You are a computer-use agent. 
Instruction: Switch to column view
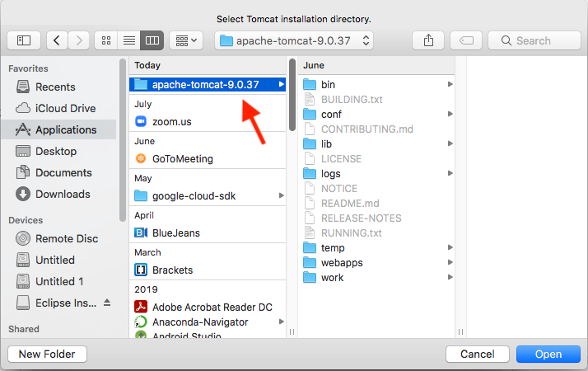[152, 40]
